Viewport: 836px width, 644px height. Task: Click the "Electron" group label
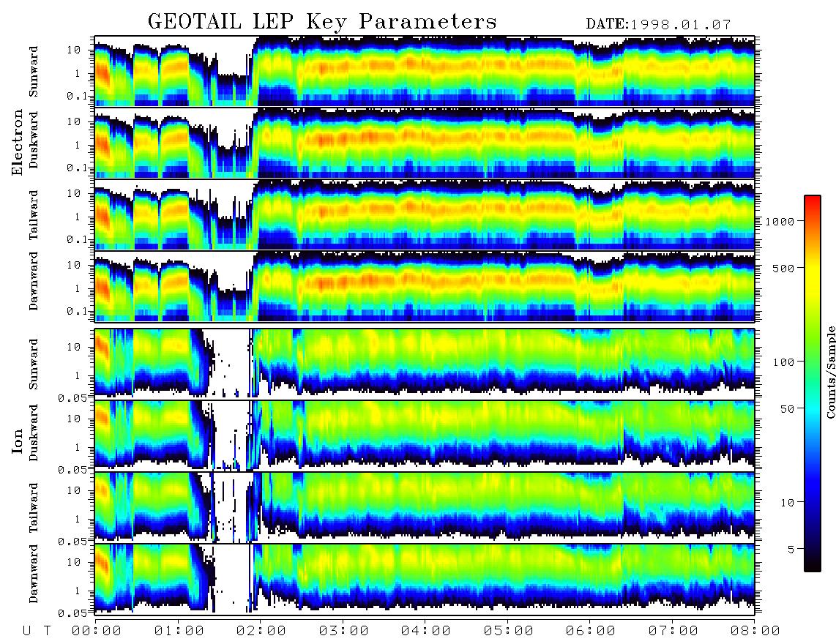pos(18,142)
